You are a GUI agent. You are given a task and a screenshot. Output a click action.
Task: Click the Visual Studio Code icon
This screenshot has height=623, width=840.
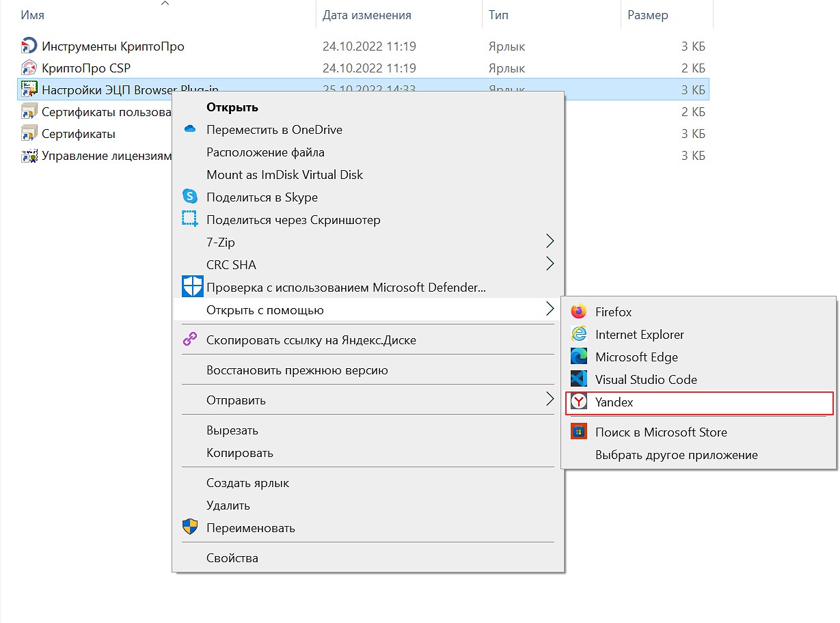click(579, 379)
